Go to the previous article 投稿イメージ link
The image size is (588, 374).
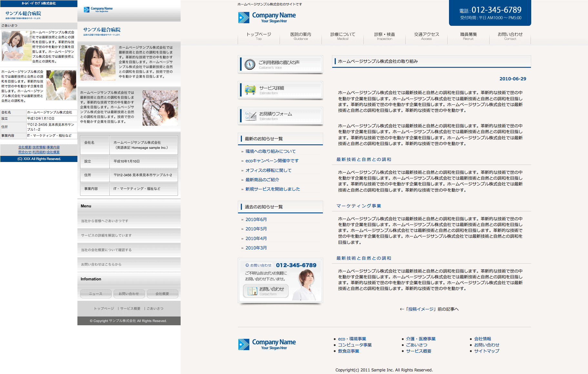pos(429,309)
